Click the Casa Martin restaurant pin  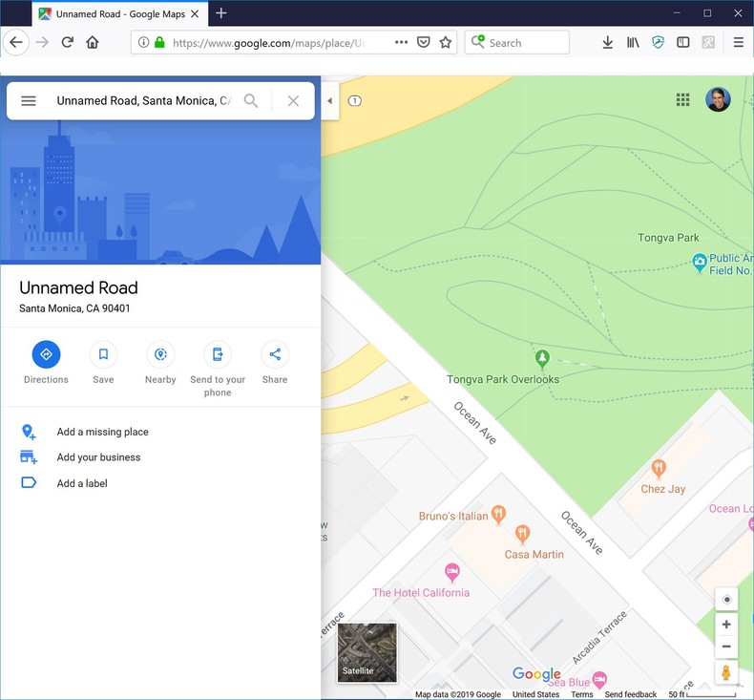522,533
